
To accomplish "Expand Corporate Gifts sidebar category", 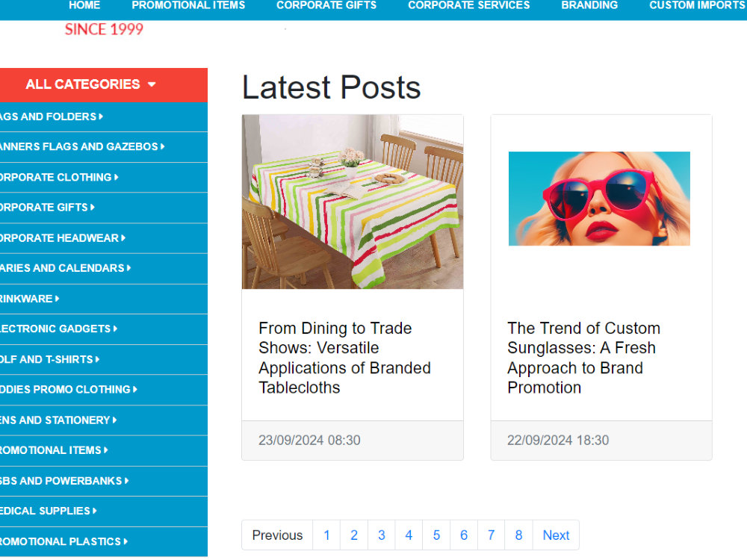I will [x=104, y=208].
